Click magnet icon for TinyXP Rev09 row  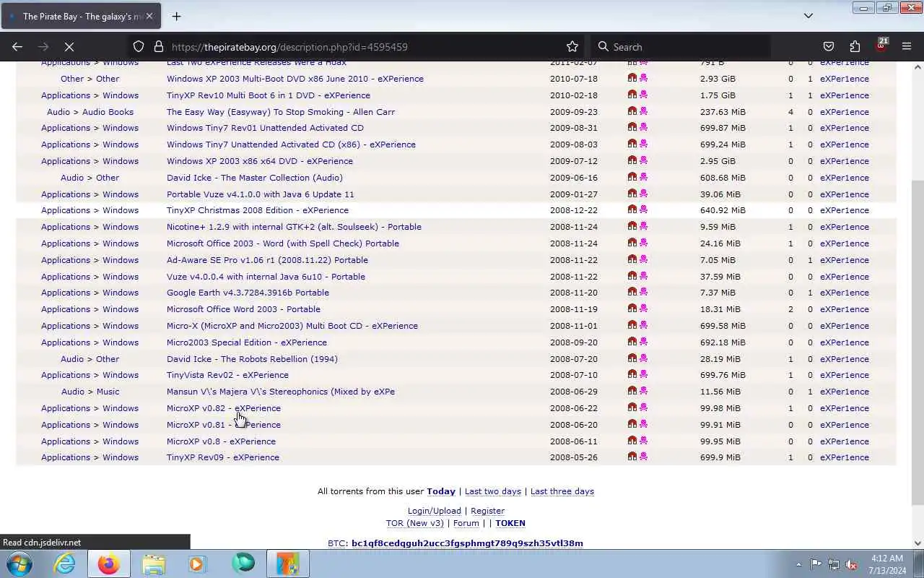coord(632,457)
